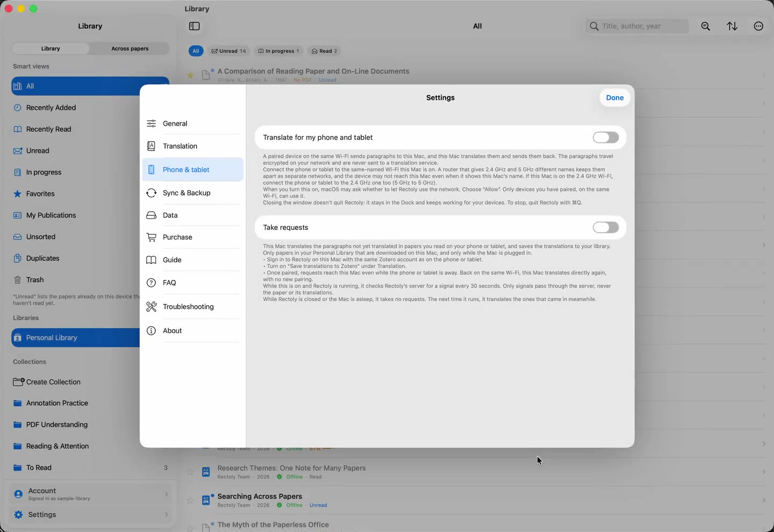The height and width of the screenshot is (532, 774).
Task: Turn on the Take requests switch
Action: tap(606, 227)
